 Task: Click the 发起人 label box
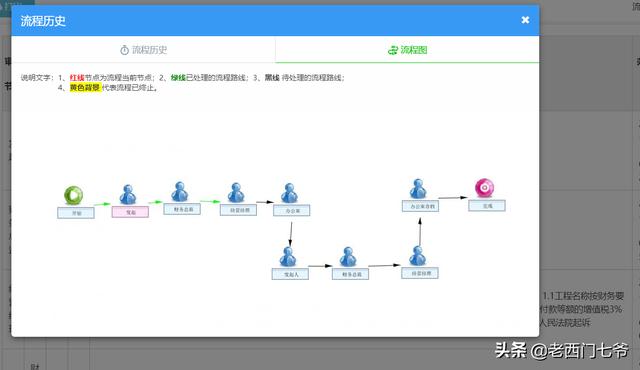(290, 274)
